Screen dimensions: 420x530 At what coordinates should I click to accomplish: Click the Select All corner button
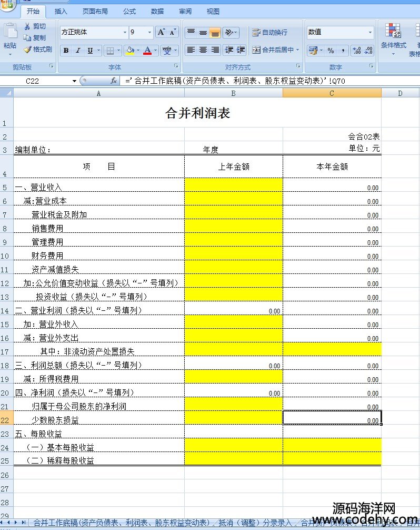click(6, 93)
